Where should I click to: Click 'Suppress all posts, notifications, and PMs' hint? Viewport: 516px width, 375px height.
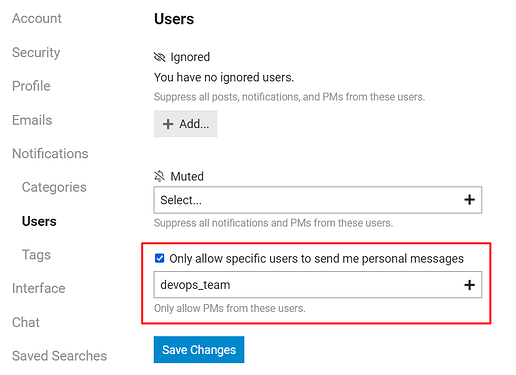tap(289, 97)
